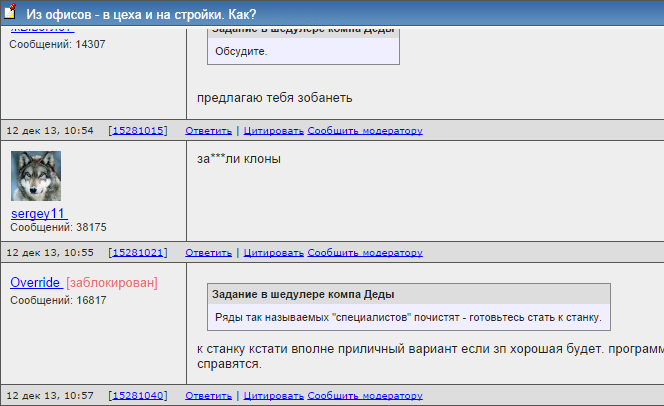Screen dimensions: 664x406
Task: Click Ответить in the 10:54 post bar
Action: click(x=208, y=130)
